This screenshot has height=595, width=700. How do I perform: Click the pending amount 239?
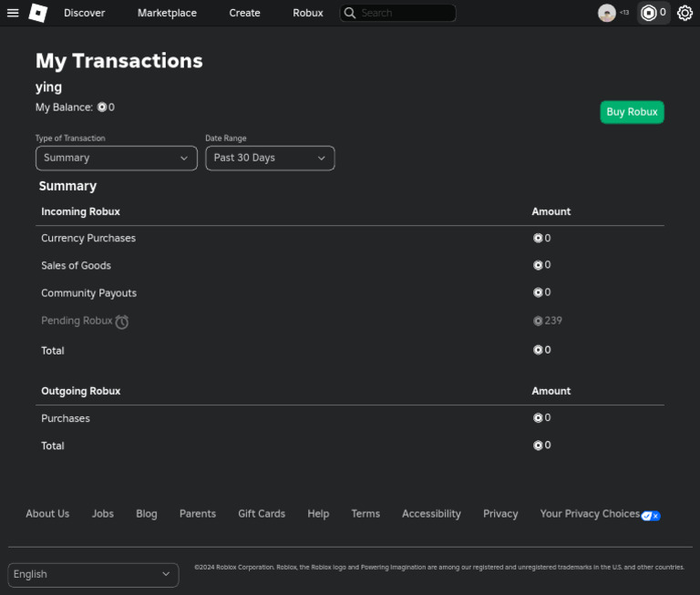point(553,321)
